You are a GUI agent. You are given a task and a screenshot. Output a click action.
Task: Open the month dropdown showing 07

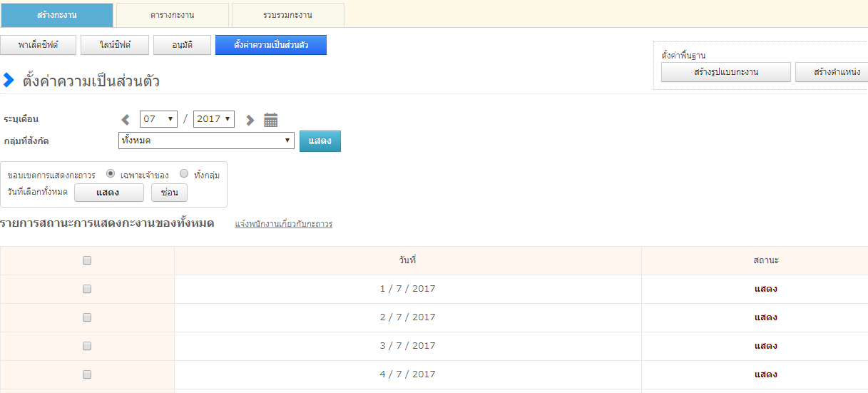158,119
